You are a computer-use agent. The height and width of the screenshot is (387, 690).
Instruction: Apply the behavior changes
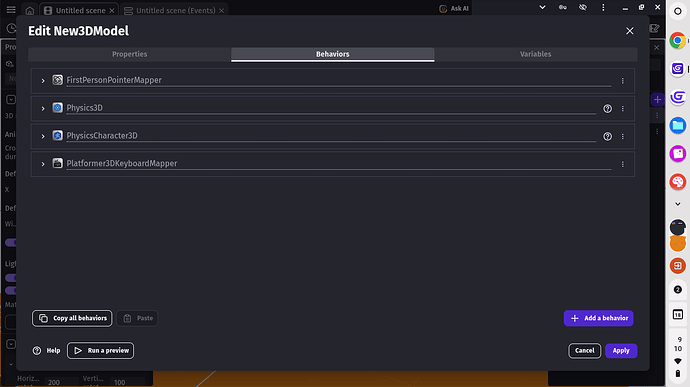point(621,350)
